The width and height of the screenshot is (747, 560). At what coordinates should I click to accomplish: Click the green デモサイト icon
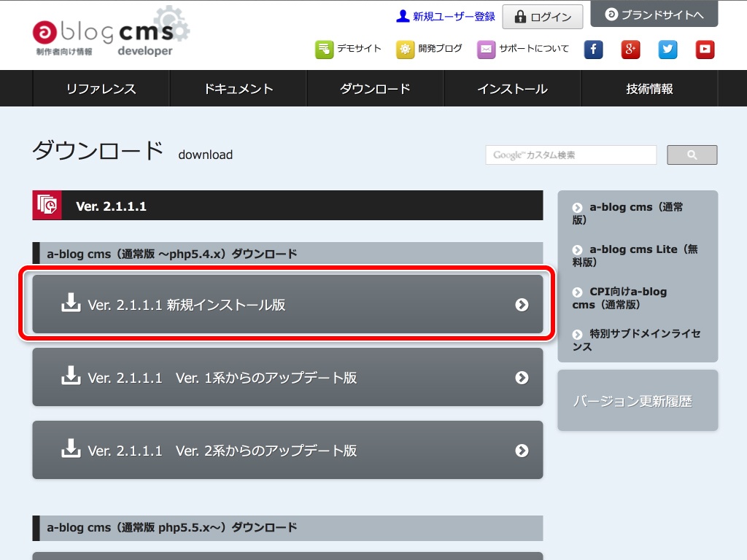point(324,49)
